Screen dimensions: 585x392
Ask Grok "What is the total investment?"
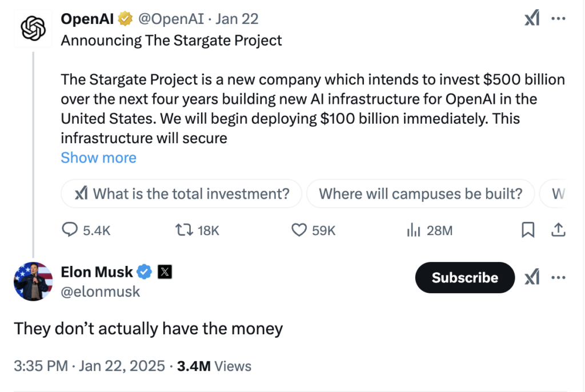click(x=182, y=194)
